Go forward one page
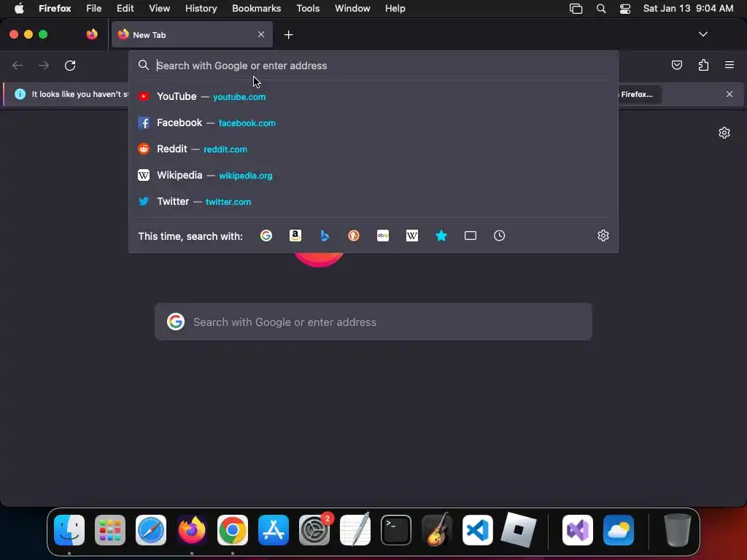 coord(44,65)
